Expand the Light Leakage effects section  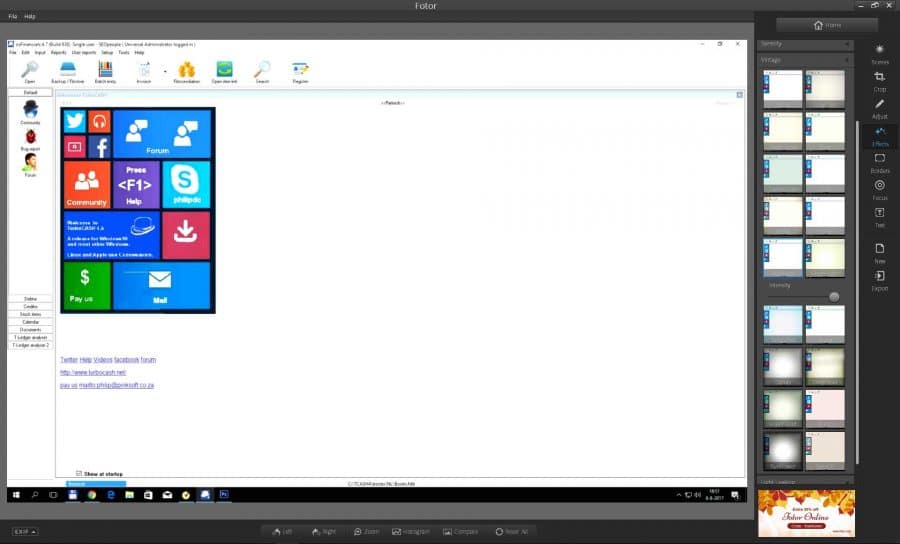805,481
